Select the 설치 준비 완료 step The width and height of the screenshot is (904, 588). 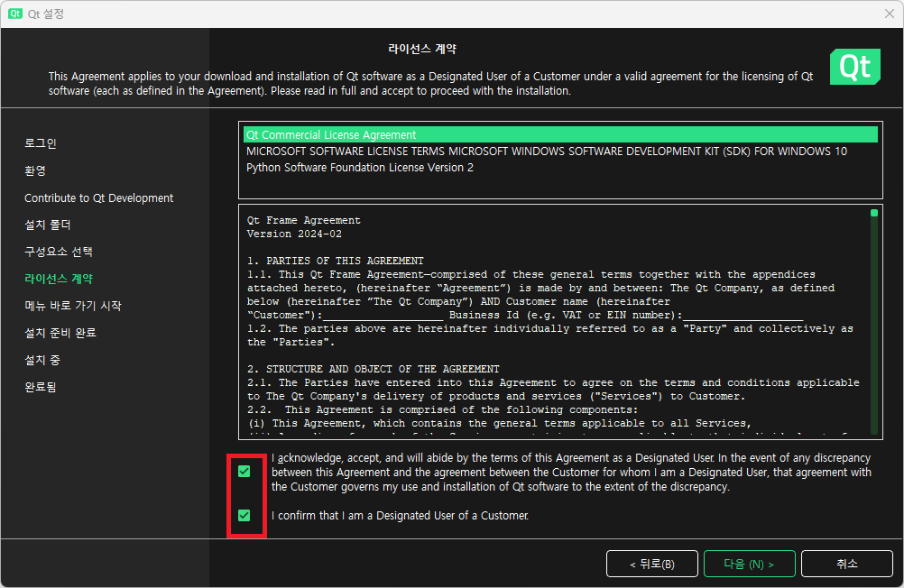point(60,333)
